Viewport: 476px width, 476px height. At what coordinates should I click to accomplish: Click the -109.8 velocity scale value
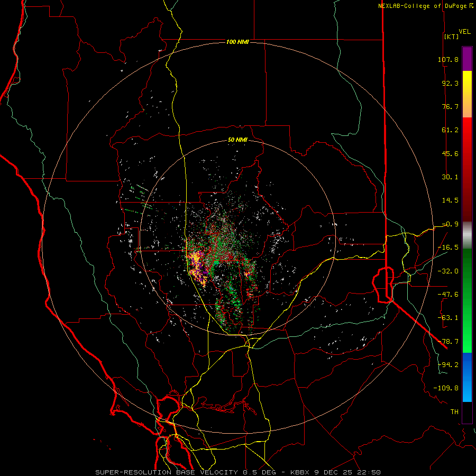pyautogui.click(x=446, y=388)
